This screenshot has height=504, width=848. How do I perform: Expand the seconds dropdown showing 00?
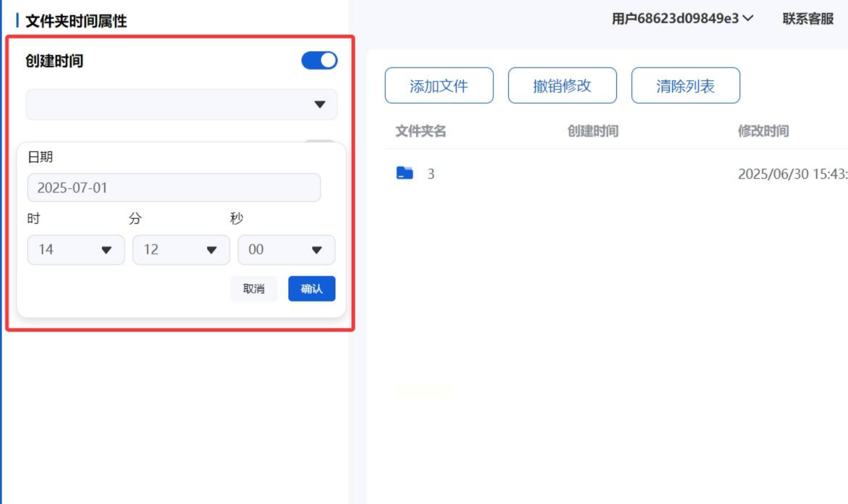286,249
